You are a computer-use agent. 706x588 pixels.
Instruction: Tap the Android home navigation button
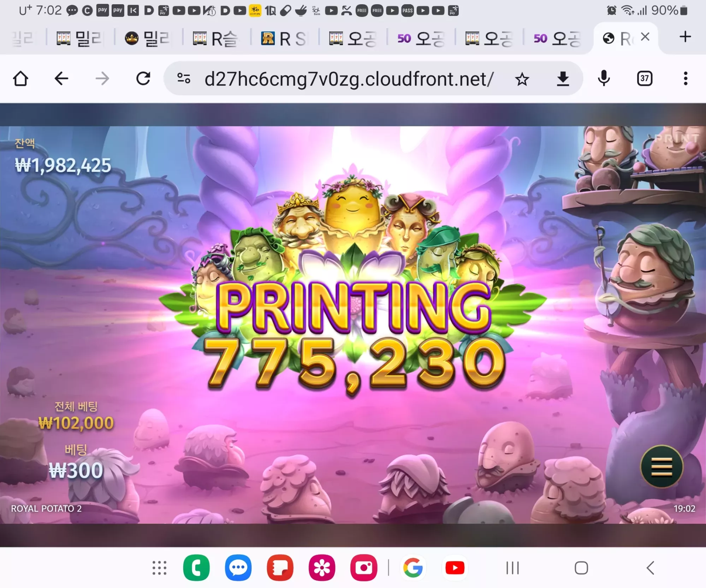[x=581, y=568]
